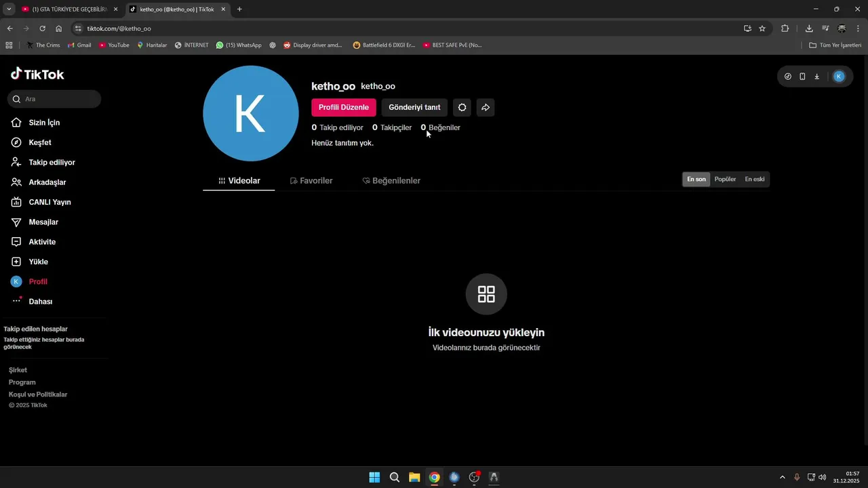
Task: Open the extensions puzzle icon
Action: pos(785,28)
